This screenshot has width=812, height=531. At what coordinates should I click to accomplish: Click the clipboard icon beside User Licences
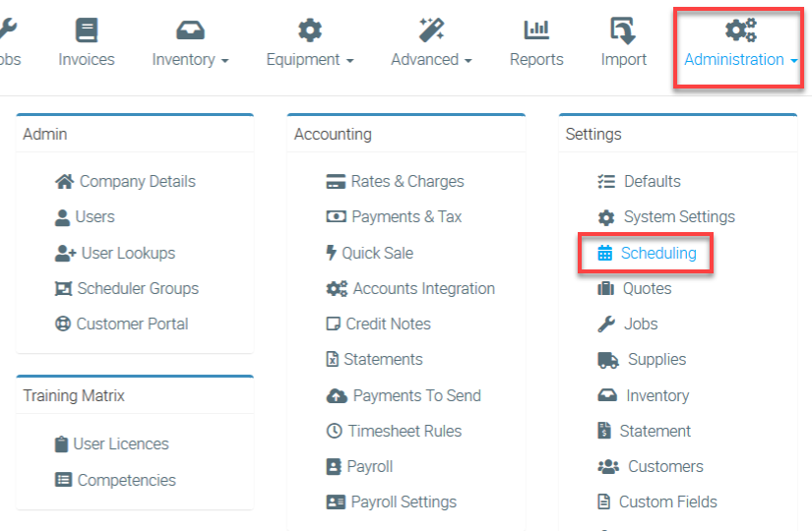tap(62, 444)
